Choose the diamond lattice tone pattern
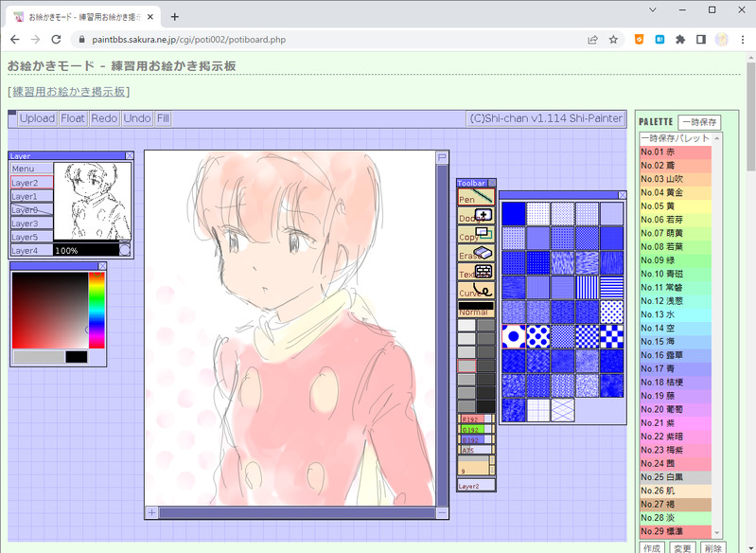The image size is (756, 553). 563,410
